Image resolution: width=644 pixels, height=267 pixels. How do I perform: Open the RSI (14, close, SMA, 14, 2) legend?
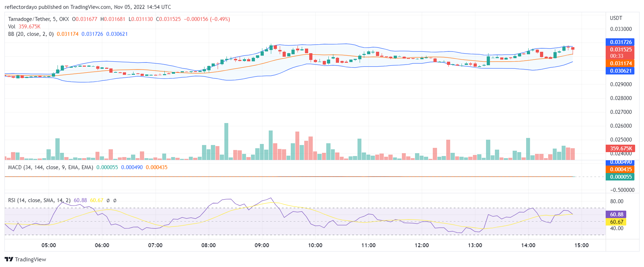click(39, 200)
